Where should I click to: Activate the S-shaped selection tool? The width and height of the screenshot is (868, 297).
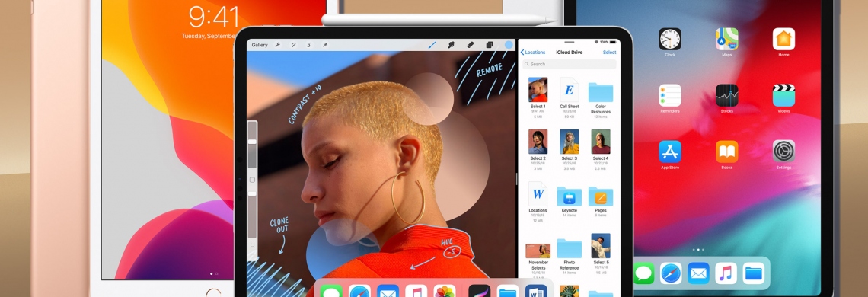(309, 45)
